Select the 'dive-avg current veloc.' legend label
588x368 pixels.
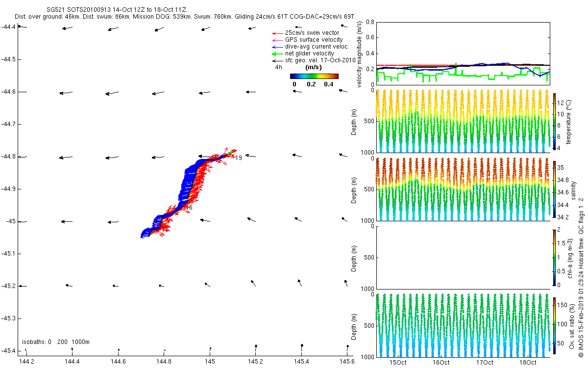point(317,47)
